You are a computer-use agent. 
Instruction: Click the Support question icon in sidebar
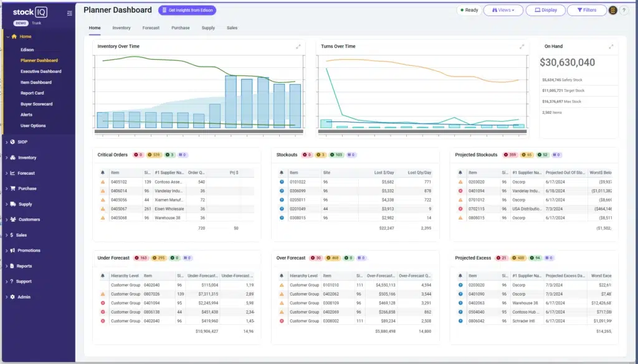click(12, 281)
